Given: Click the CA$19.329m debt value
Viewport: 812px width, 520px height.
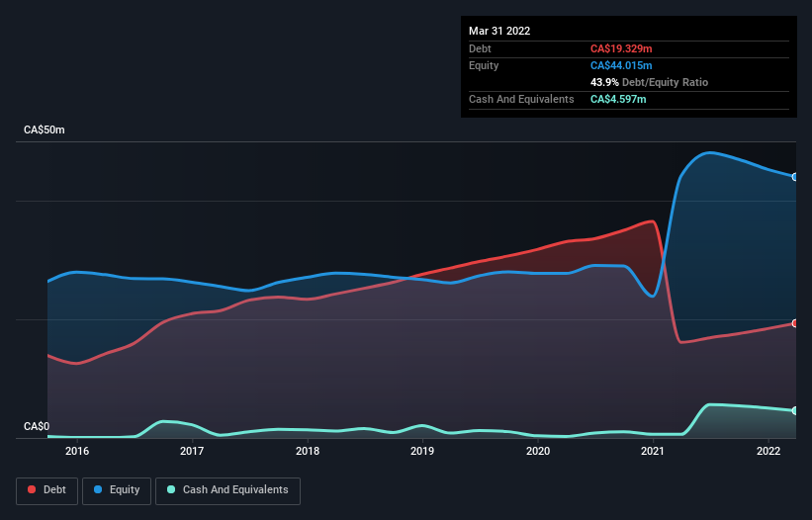Looking at the screenshot, I should pos(621,48).
